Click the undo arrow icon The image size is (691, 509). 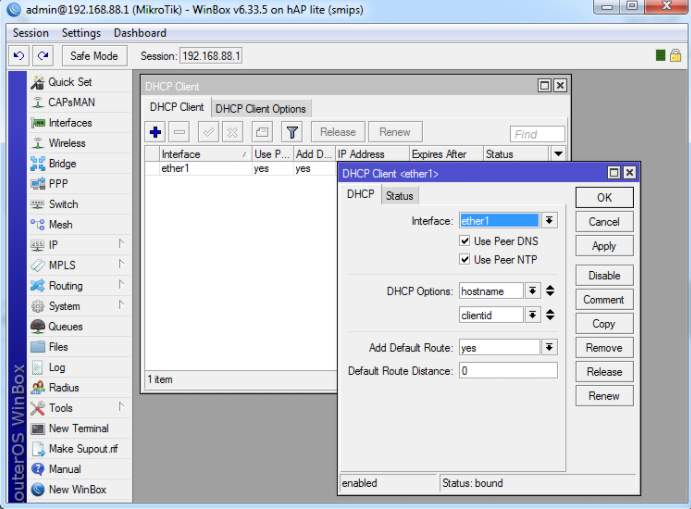[19, 56]
